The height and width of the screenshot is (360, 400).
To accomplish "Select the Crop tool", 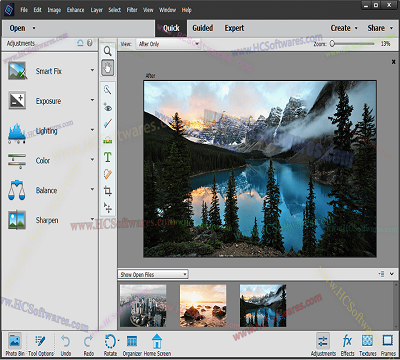I will click(x=107, y=191).
